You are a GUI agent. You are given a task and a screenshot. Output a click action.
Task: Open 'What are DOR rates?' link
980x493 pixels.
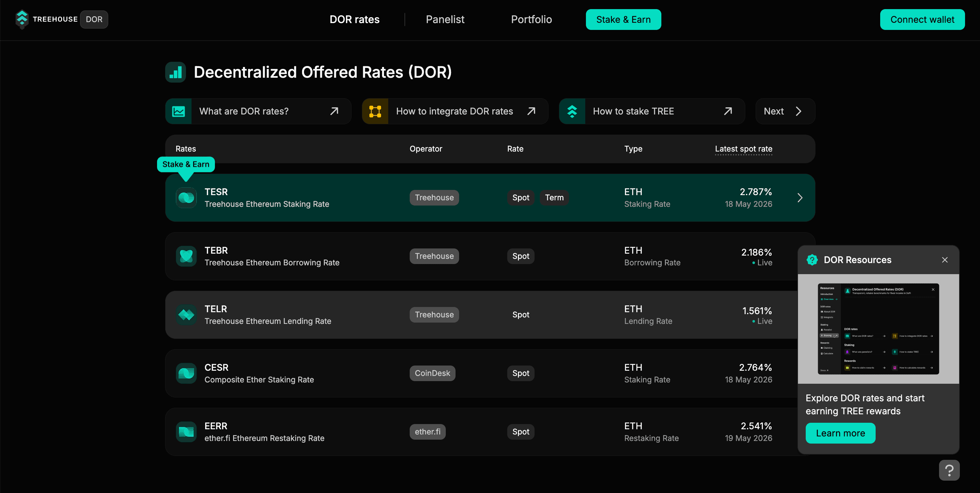point(258,112)
